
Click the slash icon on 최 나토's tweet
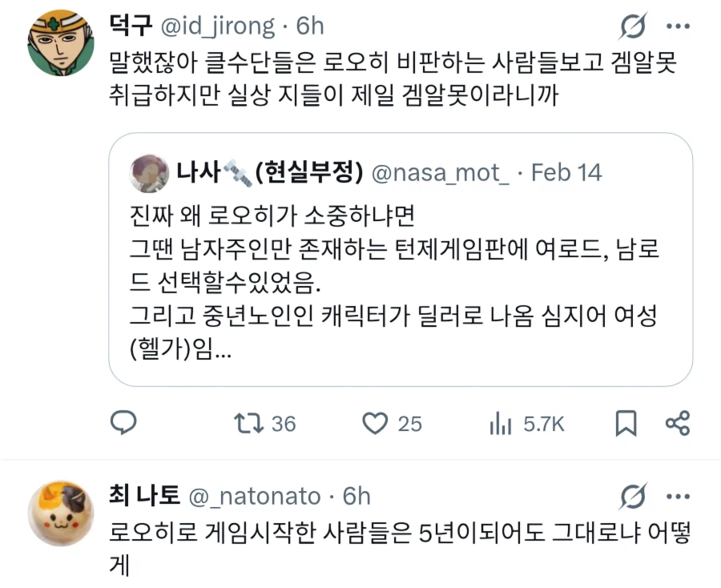[632, 497]
